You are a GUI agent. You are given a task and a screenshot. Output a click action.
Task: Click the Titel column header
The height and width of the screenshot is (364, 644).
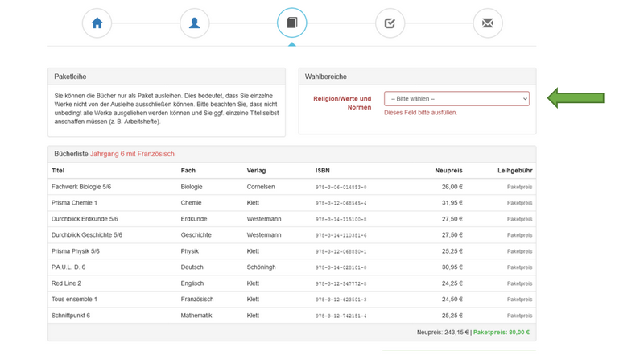pyautogui.click(x=58, y=171)
